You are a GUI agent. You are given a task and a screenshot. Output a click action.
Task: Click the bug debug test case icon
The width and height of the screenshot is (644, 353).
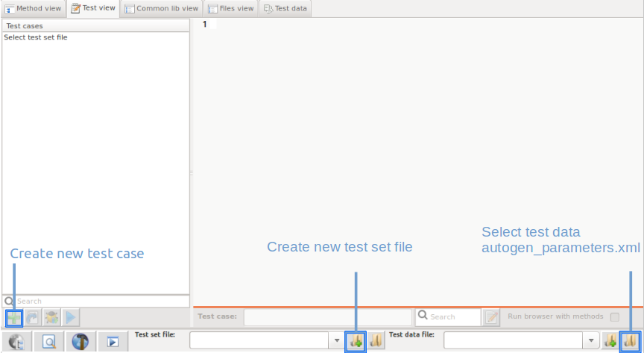pyautogui.click(x=51, y=318)
